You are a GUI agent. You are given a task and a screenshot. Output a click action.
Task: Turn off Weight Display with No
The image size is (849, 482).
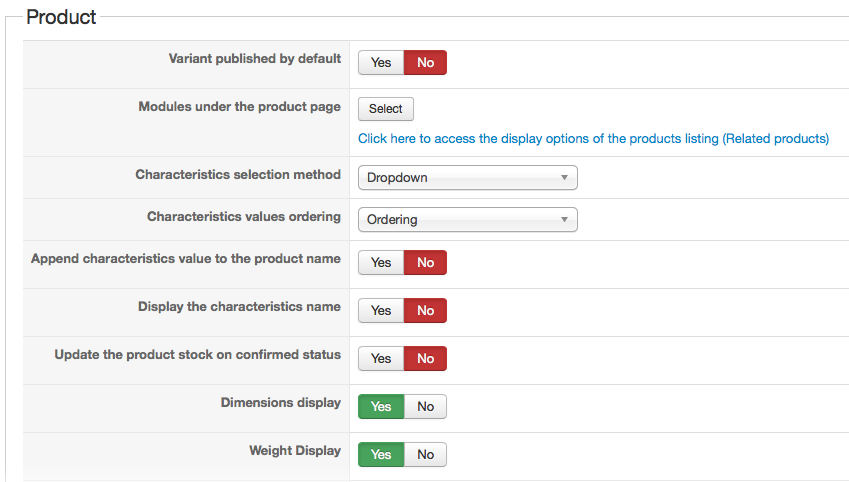(425, 455)
